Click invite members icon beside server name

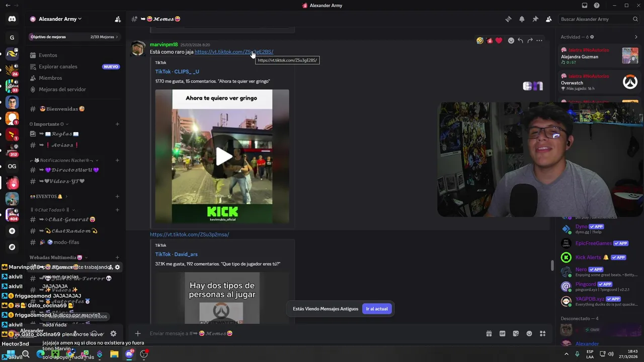coord(118,19)
